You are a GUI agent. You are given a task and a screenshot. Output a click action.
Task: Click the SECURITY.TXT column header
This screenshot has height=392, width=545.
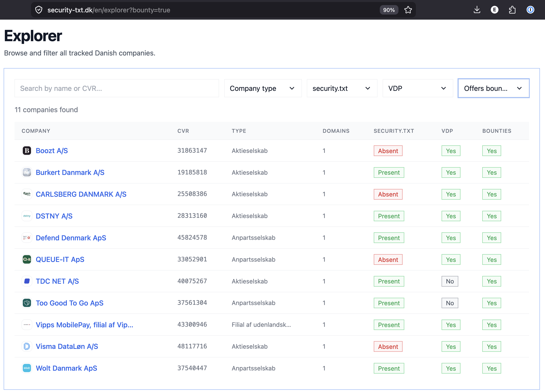394,131
